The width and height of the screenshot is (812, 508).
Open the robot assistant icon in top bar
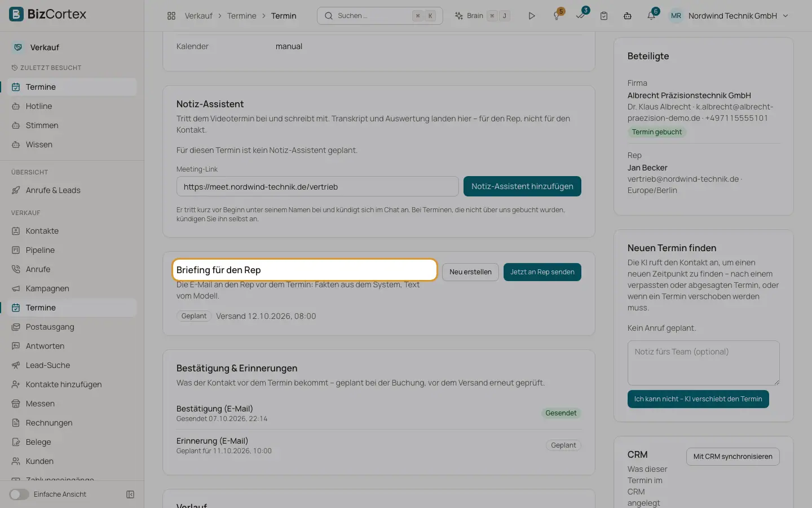tap(628, 16)
